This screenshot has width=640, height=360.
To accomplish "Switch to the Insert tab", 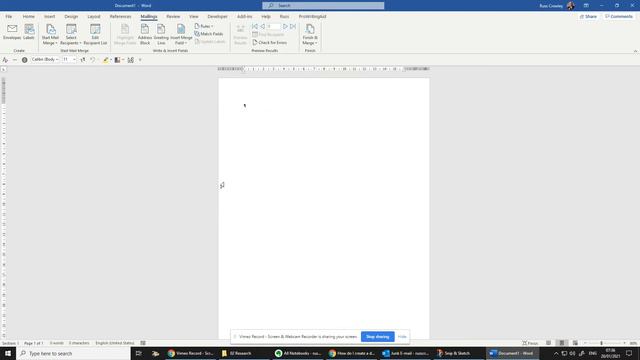I will tap(49, 16).
